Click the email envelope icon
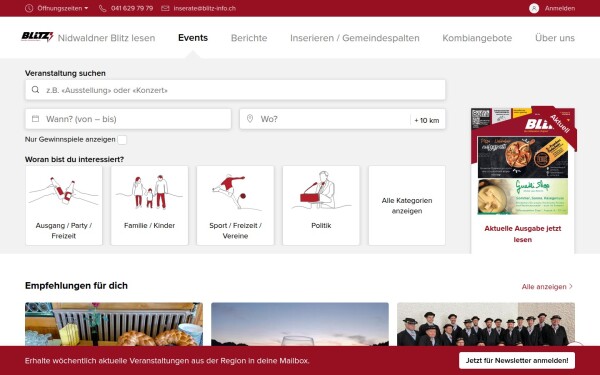600x375 pixels. pyautogui.click(x=165, y=8)
